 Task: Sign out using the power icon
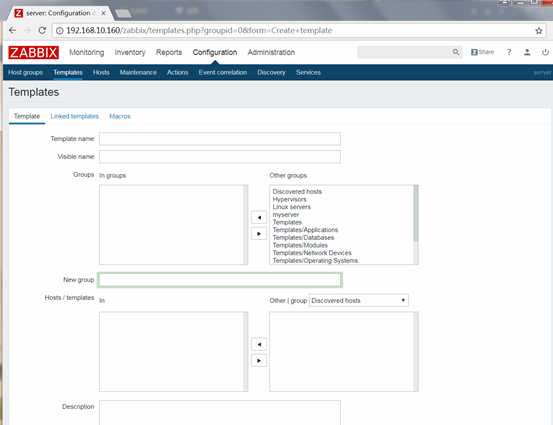pos(545,52)
